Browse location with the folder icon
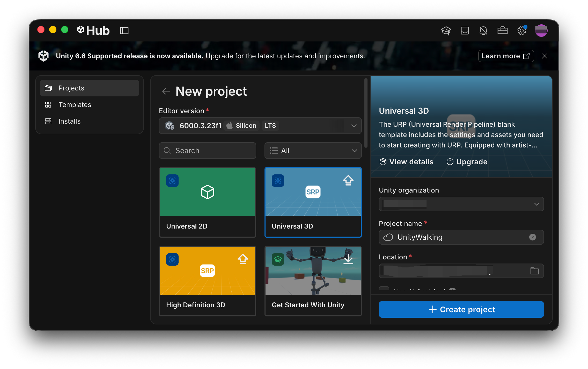Viewport: 588px width, 369px height. [534, 271]
